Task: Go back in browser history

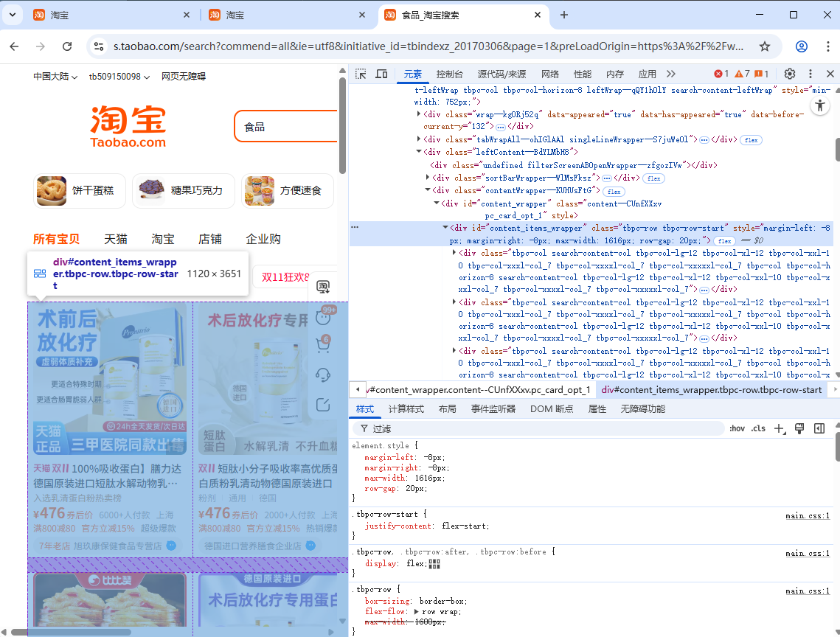Action: [x=15, y=46]
